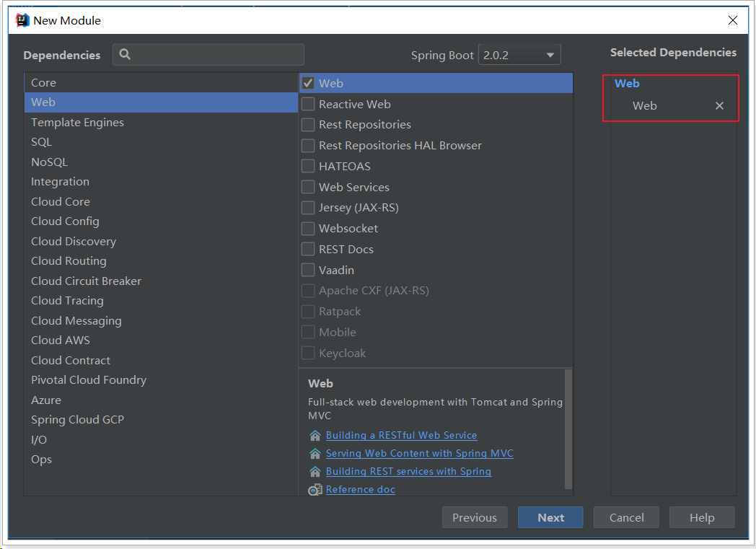Check the Rest Repositories option
The image size is (756, 549).
click(x=308, y=125)
